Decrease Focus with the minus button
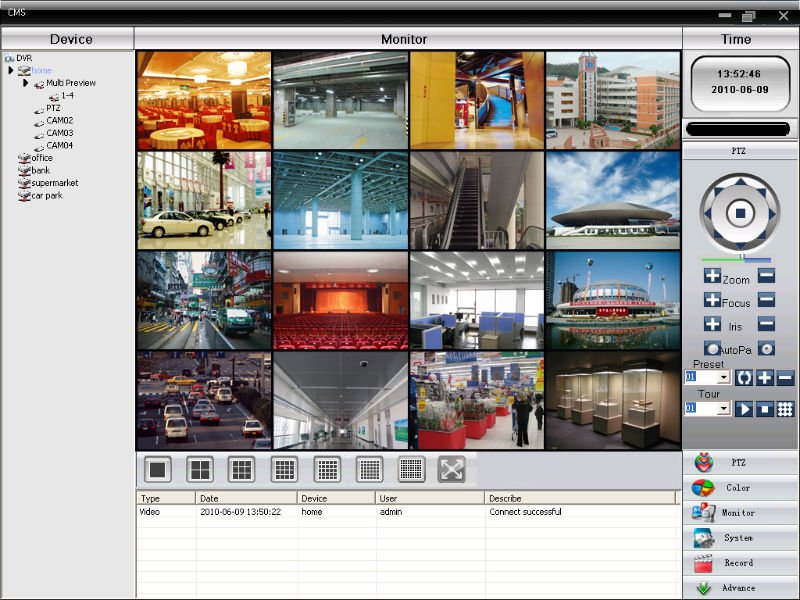800x600 pixels. click(766, 300)
